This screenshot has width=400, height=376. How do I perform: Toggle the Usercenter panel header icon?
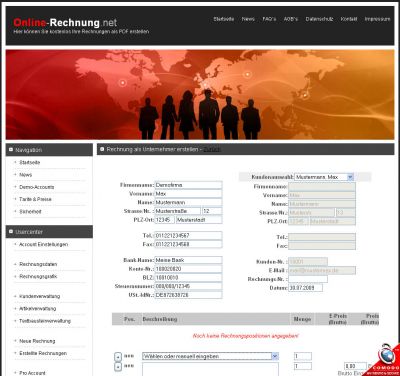point(11,231)
